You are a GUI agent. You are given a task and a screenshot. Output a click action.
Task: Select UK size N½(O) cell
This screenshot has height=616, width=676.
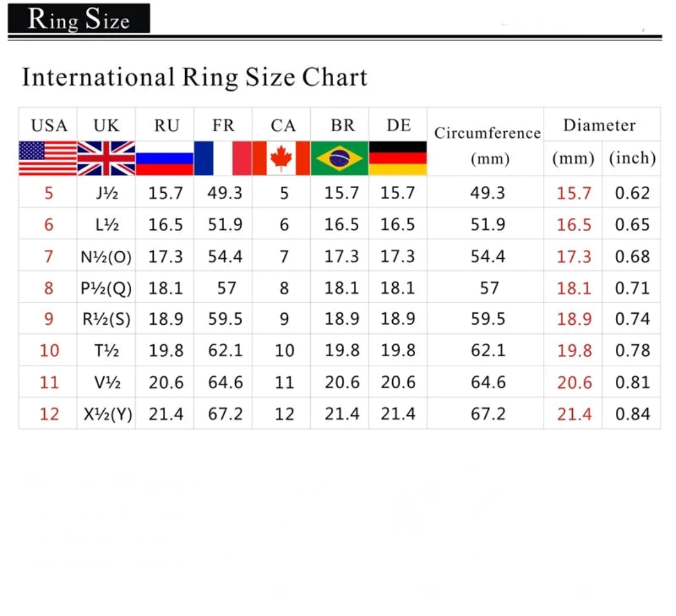(x=106, y=256)
